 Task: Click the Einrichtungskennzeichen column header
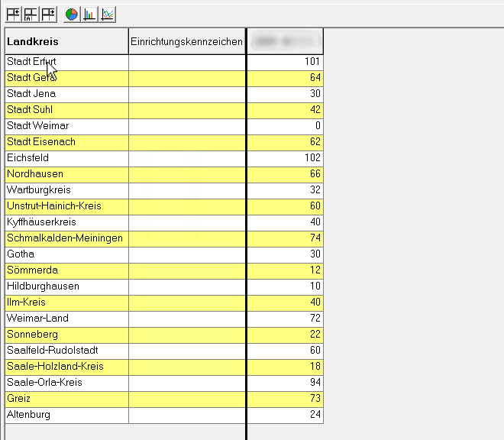click(x=186, y=41)
